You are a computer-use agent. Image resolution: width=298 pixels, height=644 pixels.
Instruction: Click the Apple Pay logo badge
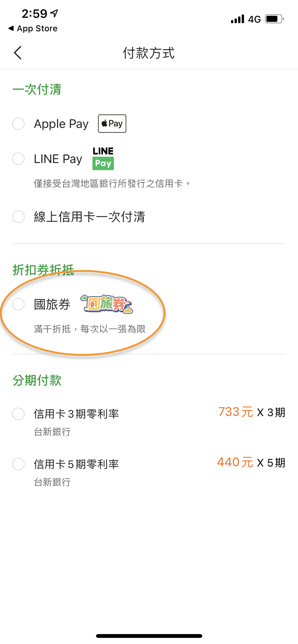pyautogui.click(x=112, y=124)
